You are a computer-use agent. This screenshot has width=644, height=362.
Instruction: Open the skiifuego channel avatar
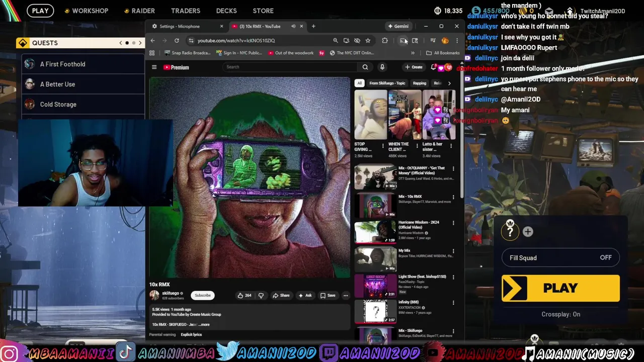click(154, 295)
